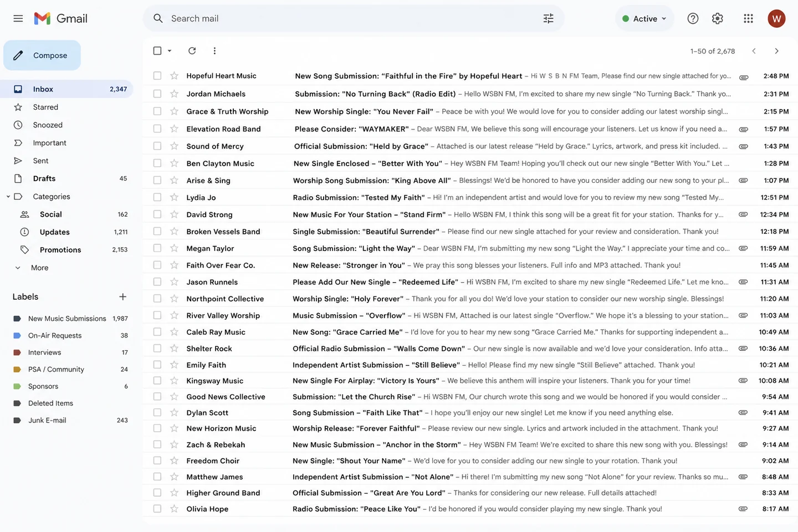The width and height of the screenshot is (798, 532).
Task: Click attachment icon on Kingsway Music email
Action: click(743, 381)
